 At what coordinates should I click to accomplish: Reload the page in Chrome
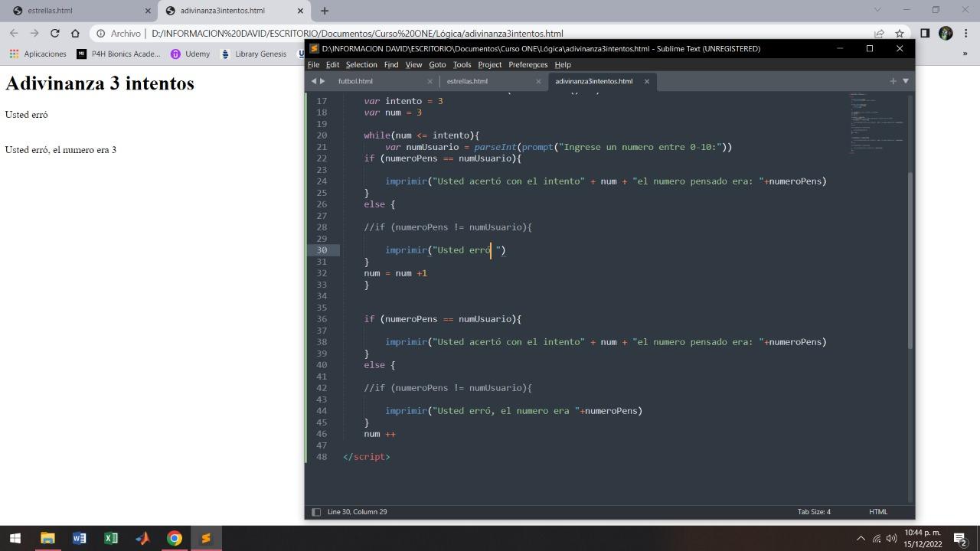tap(54, 33)
